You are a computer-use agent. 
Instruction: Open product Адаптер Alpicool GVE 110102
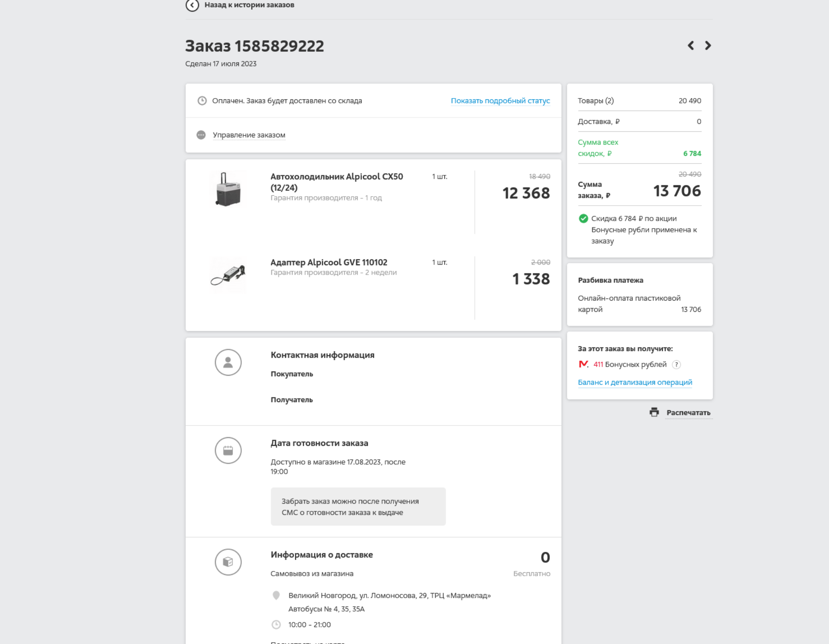pos(329,262)
